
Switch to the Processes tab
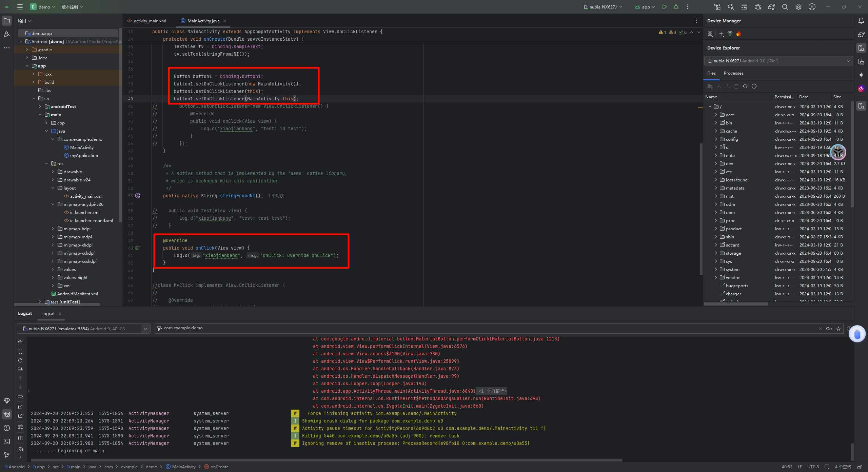(x=733, y=73)
